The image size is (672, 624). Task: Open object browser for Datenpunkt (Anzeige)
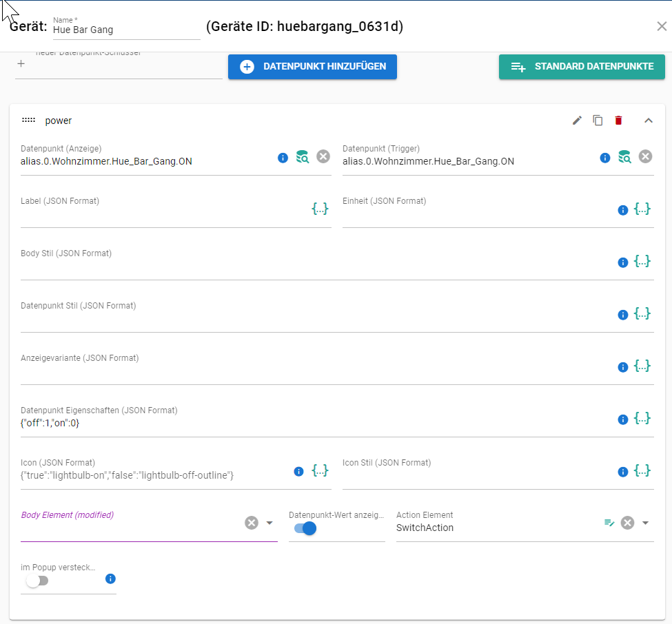tap(302, 157)
